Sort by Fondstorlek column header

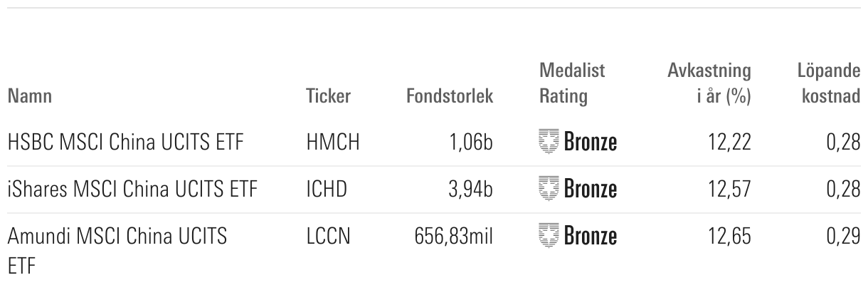click(x=449, y=96)
